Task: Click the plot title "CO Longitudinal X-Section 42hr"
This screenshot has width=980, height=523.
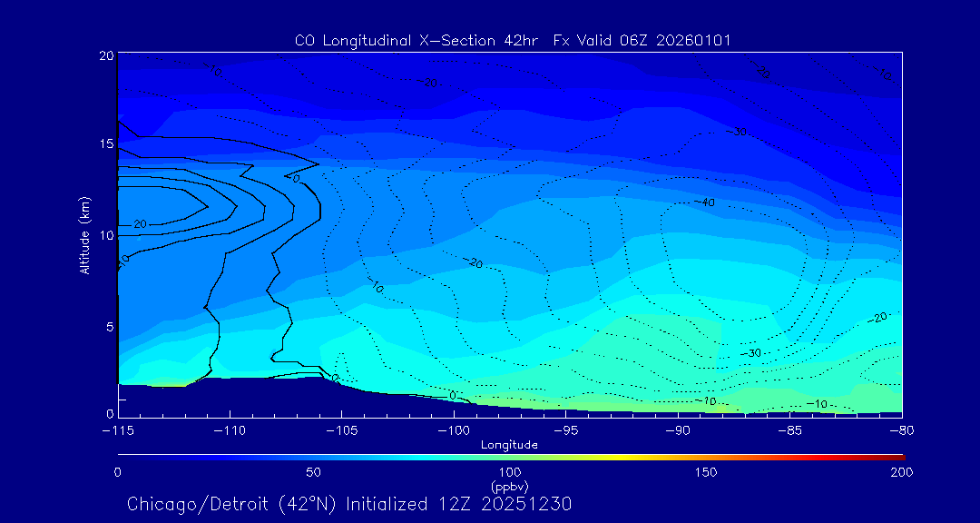Action: (x=415, y=41)
